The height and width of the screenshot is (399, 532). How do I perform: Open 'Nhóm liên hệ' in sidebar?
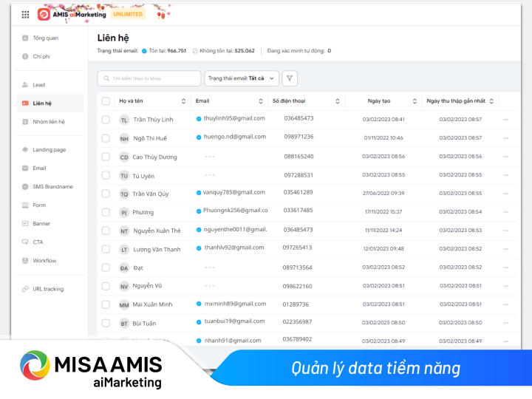pos(50,122)
